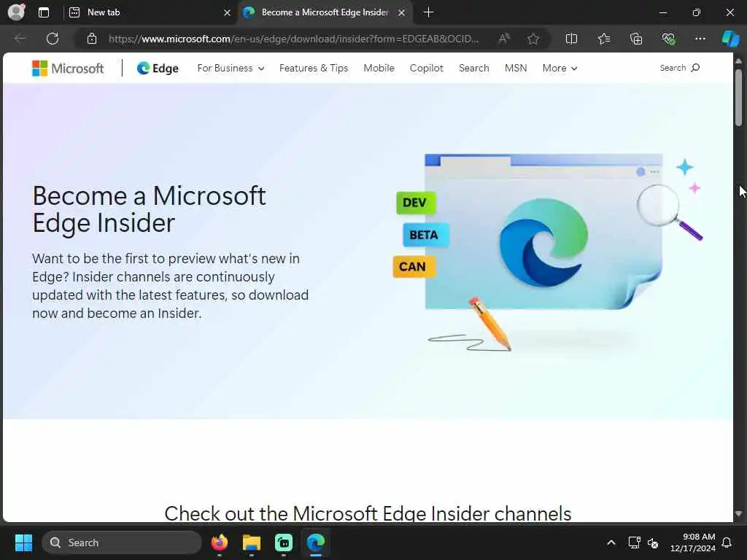Click the scrollbar up arrow

[x=738, y=61]
